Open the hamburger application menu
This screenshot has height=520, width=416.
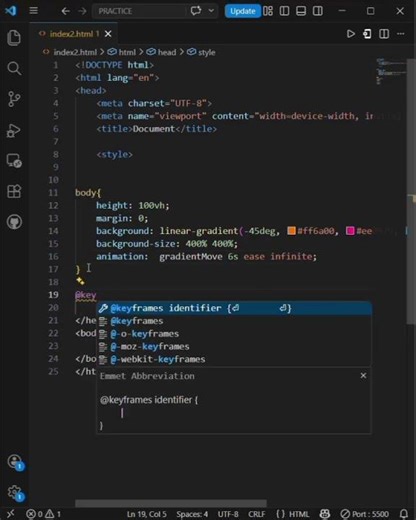(x=34, y=11)
